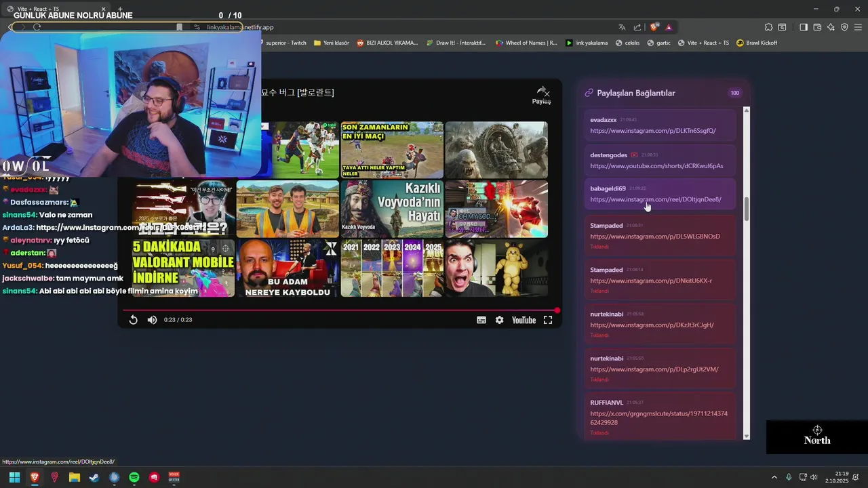The image size is (868, 488).
Task: Click the share page icon in address bar
Action: [x=637, y=27]
